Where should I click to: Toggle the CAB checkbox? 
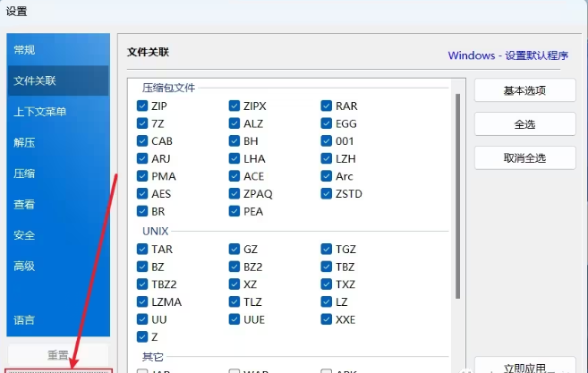point(142,141)
